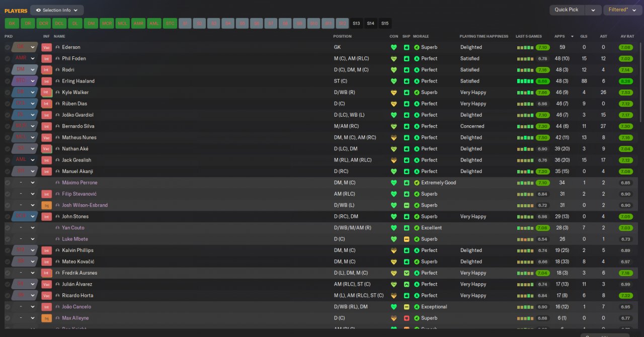
Task: Select the STC position slot tab
Action: (x=170, y=23)
